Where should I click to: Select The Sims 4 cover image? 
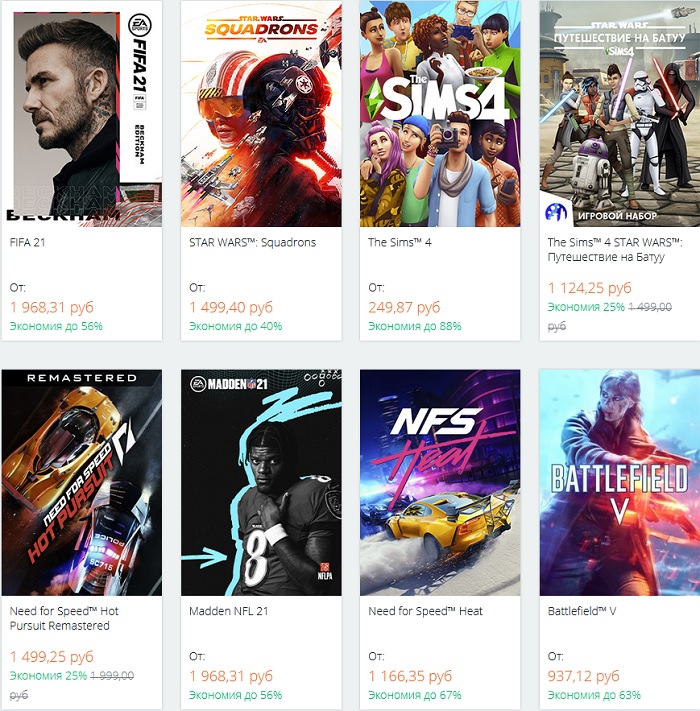click(x=440, y=113)
